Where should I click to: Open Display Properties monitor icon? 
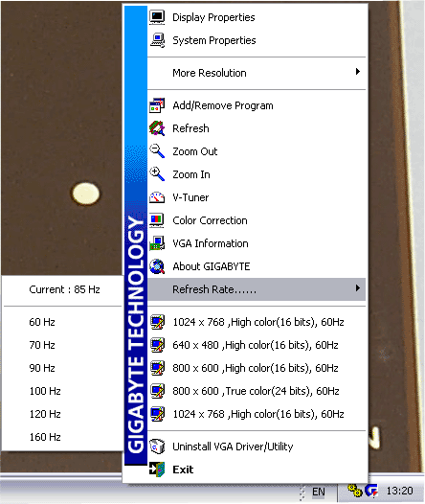157,17
